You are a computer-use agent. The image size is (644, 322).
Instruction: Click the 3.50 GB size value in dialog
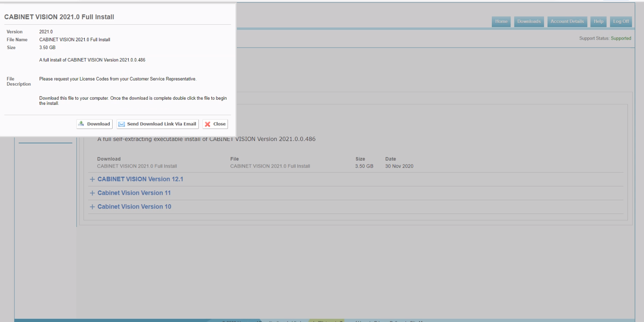[47, 48]
